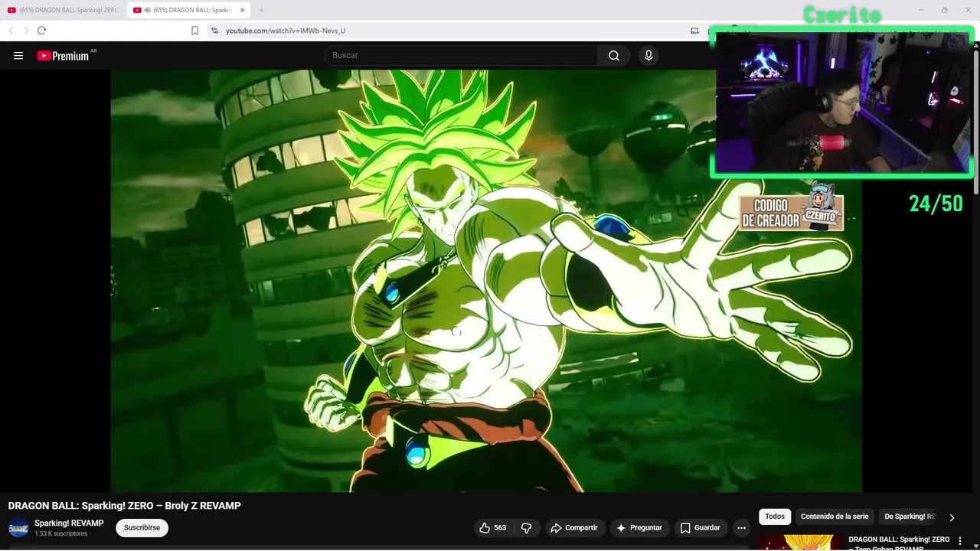Open Sparking! REVAMP channel avatar
Image resolution: width=980 pixels, height=551 pixels.
coord(18,527)
